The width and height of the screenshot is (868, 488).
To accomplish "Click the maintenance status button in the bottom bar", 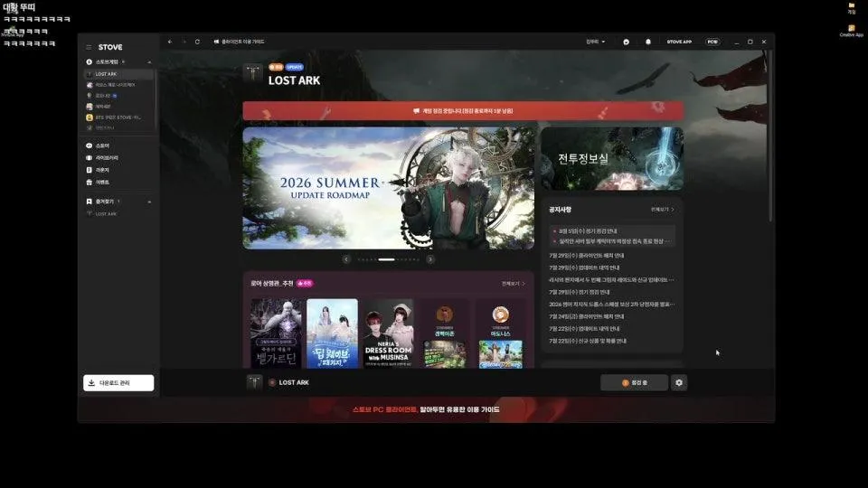I will [635, 383].
